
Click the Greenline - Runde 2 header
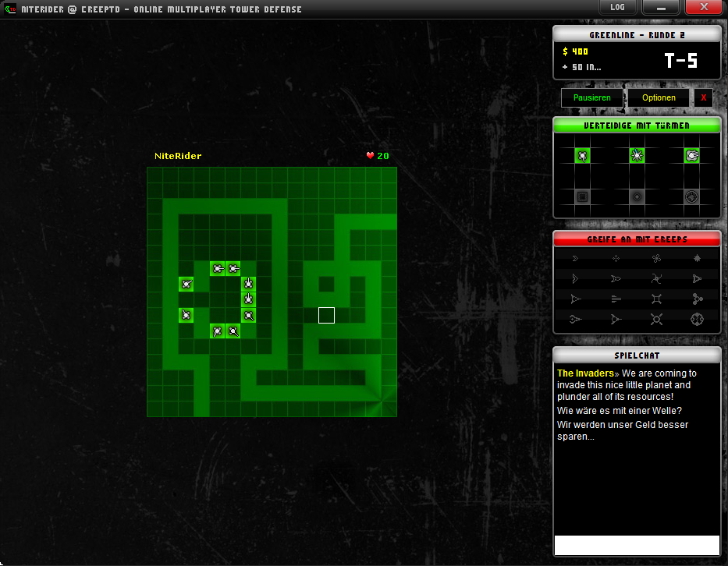[637, 35]
